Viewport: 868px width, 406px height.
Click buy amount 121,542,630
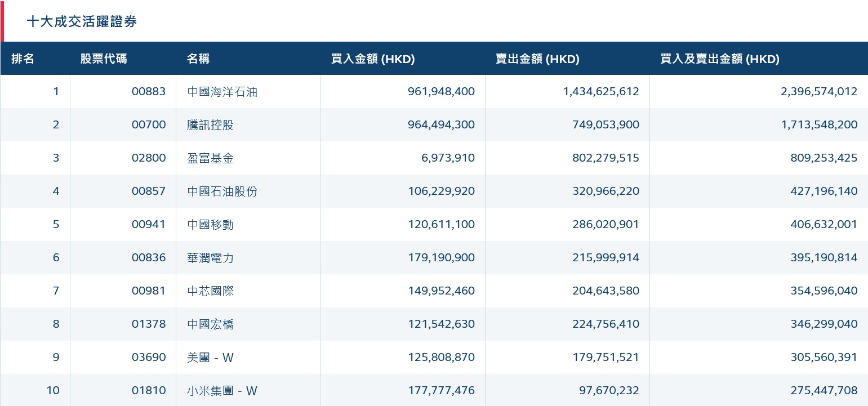[x=441, y=324]
